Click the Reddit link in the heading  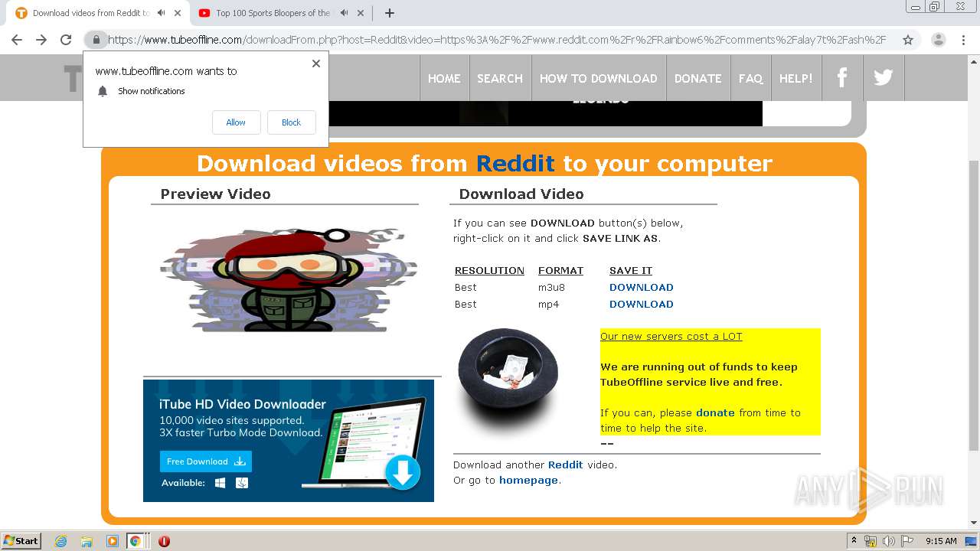tap(515, 163)
